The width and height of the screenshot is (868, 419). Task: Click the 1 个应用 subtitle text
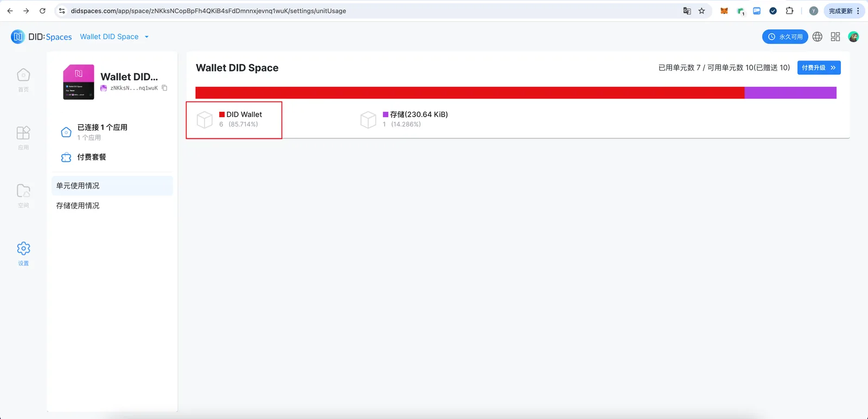pyautogui.click(x=89, y=138)
